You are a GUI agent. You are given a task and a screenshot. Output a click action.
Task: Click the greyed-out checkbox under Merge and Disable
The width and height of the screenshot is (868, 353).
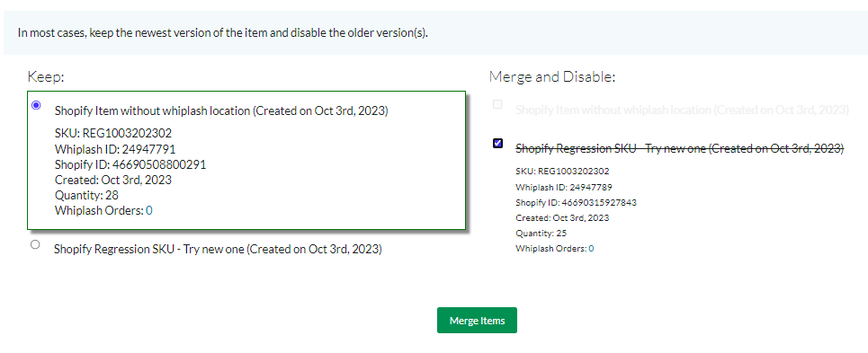(x=497, y=104)
